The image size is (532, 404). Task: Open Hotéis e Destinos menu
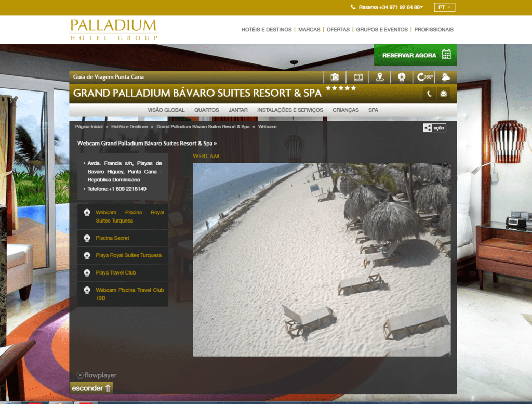click(x=267, y=30)
